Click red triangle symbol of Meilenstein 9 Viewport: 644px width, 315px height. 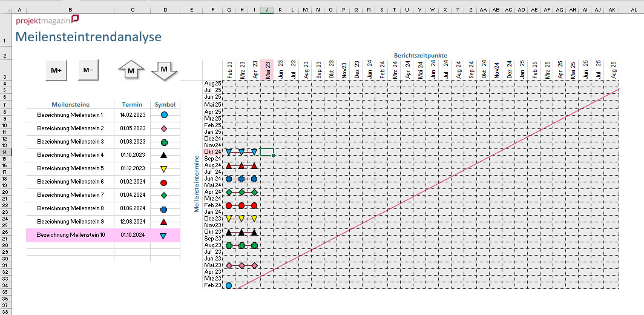click(x=164, y=222)
